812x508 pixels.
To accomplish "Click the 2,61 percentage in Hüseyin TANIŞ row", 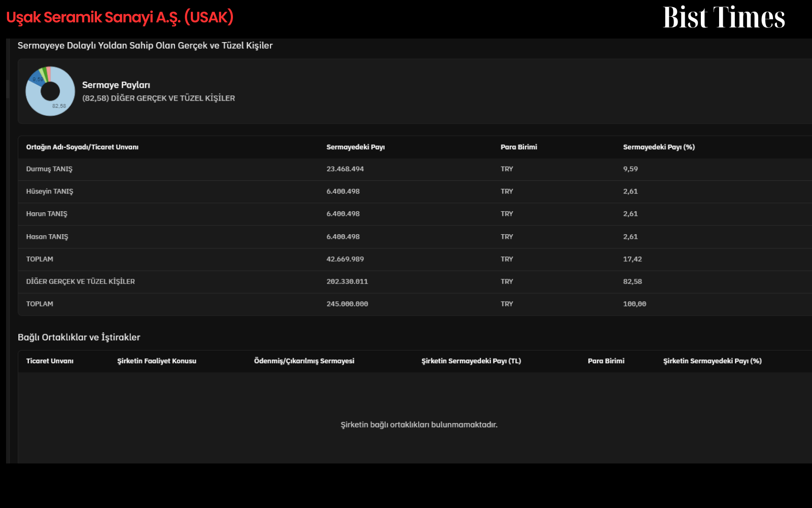I will [x=630, y=192].
